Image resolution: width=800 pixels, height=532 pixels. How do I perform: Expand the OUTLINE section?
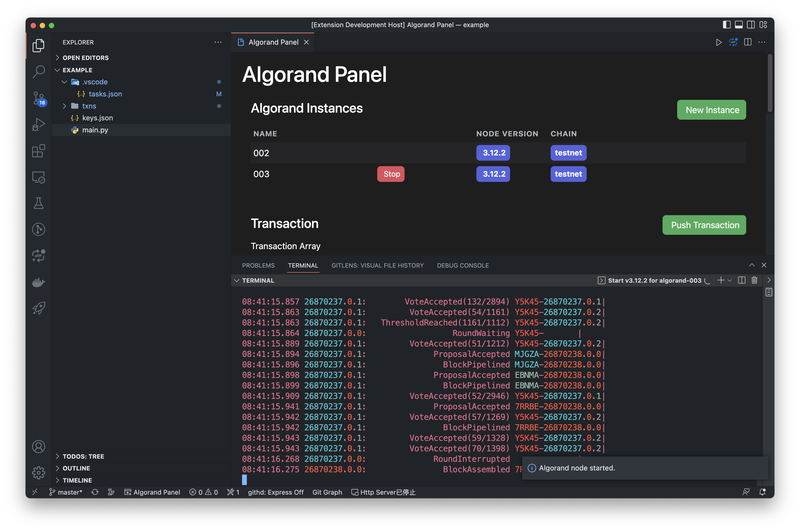76,468
